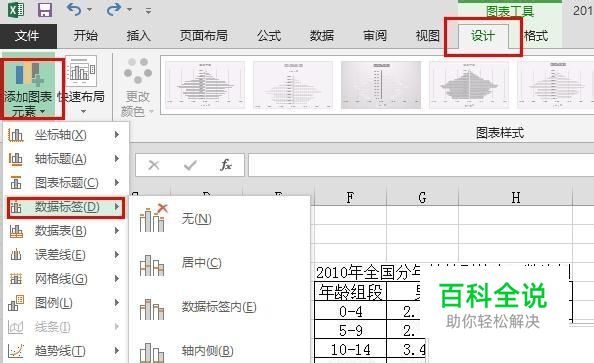This screenshot has height=363, width=594.
Task: Click the 数据表 data table icon
Action: [x=16, y=231]
